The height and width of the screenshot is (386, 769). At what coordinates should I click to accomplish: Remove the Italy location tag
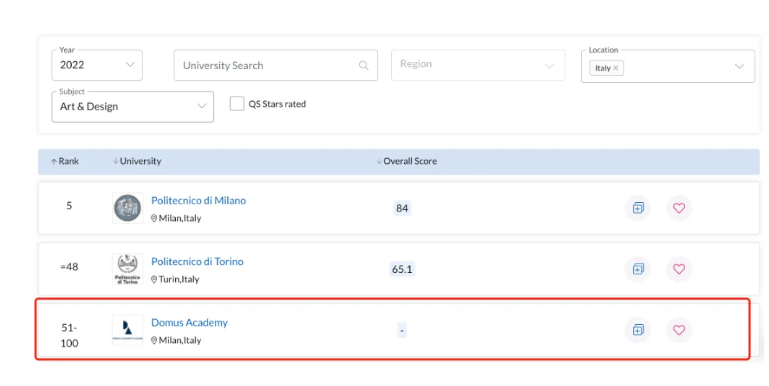click(x=615, y=68)
